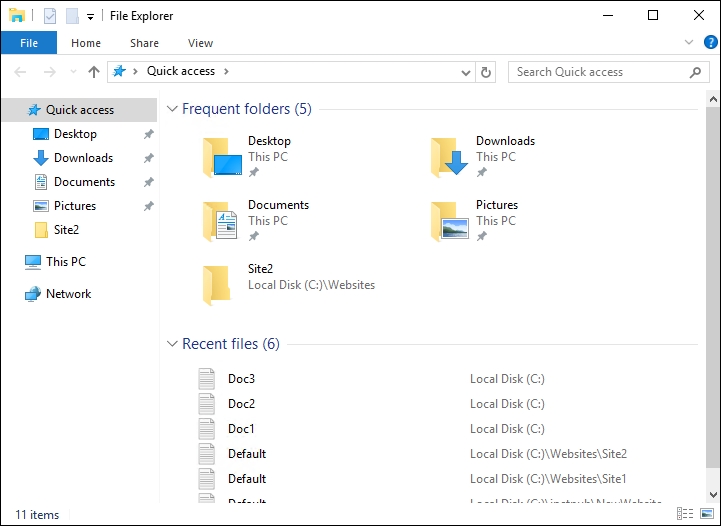Open the Pictures folder in Frequent folders
Screen dimensions: 721x526
[x=450, y=220]
